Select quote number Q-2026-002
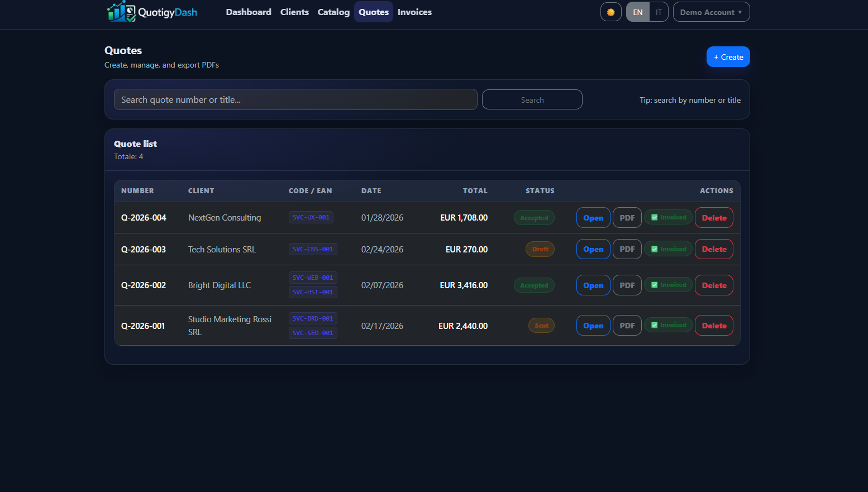The height and width of the screenshot is (492, 868). coord(144,285)
